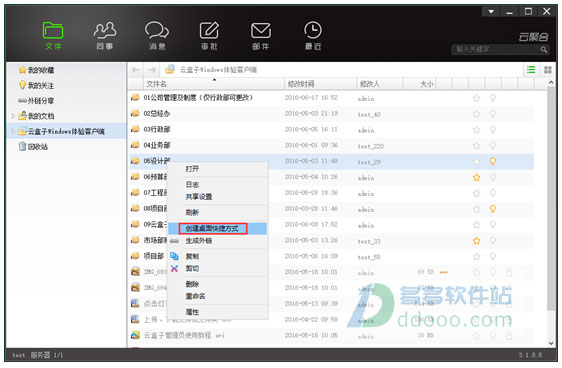Toggle follow bulb for 01公司管理及制度
This screenshot has height=368, width=562.
tap(493, 98)
